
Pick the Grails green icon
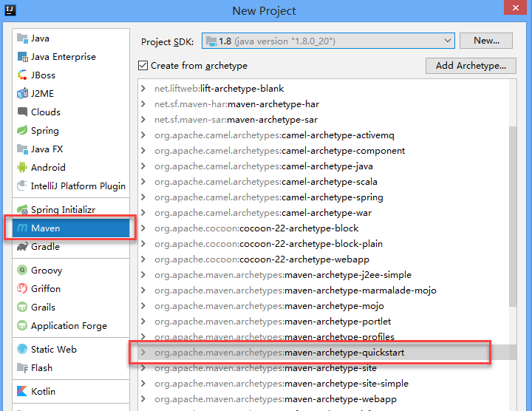tap(22, 308)
